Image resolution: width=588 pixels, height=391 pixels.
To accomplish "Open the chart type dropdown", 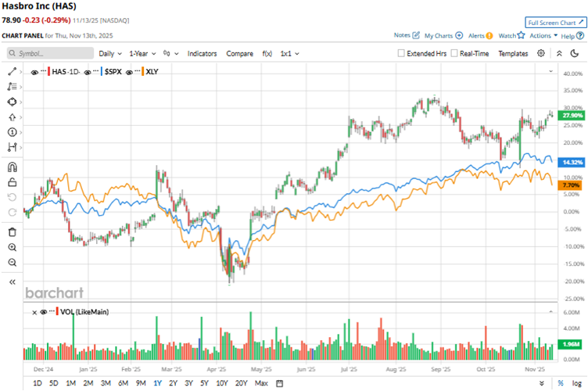I will click(171, 54).
